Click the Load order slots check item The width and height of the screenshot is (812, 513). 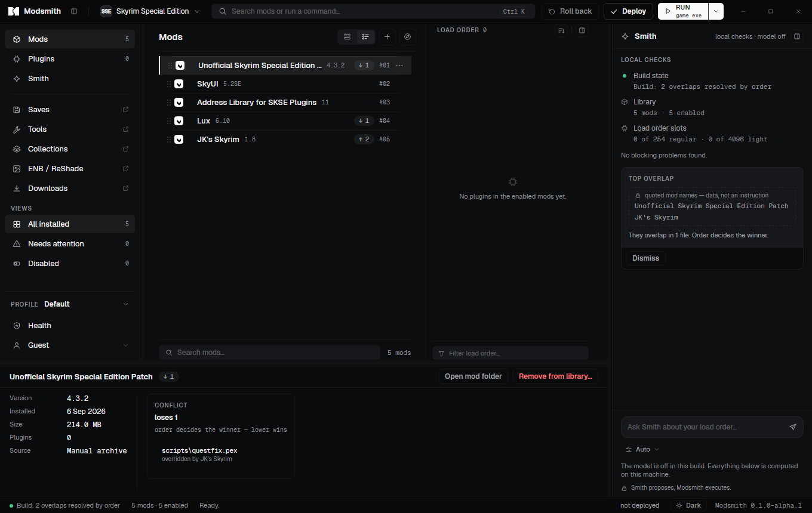712,134
